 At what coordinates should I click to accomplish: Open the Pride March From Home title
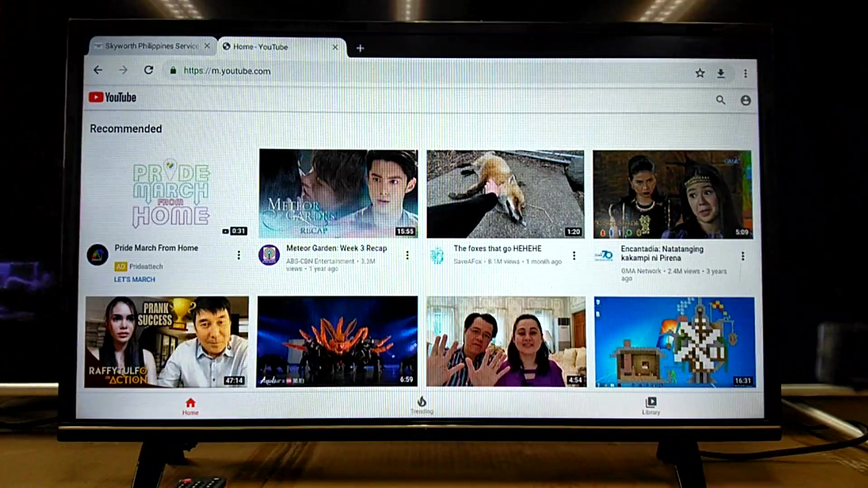[x=156, y=248]
